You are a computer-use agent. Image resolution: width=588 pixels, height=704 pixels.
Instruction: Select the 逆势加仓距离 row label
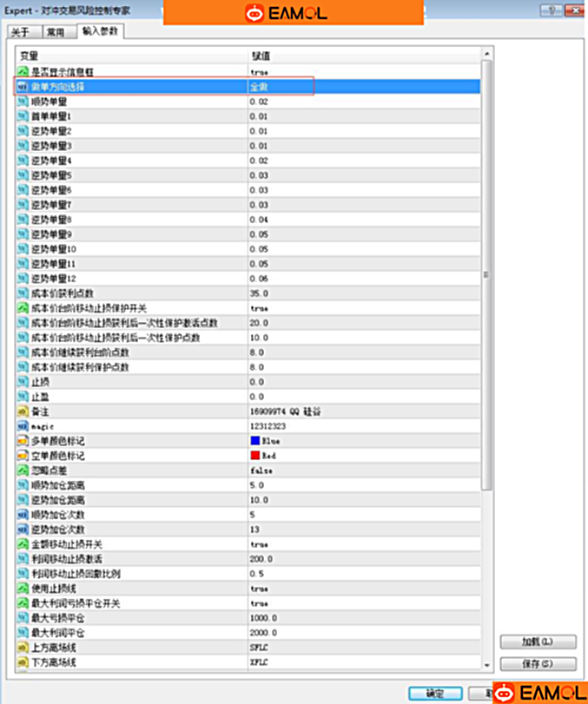pyautogui.click(x=58, y=500)
